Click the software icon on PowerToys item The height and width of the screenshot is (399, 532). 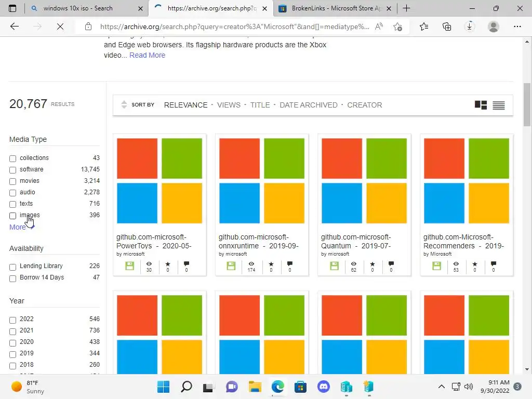(x=129, y=266)
